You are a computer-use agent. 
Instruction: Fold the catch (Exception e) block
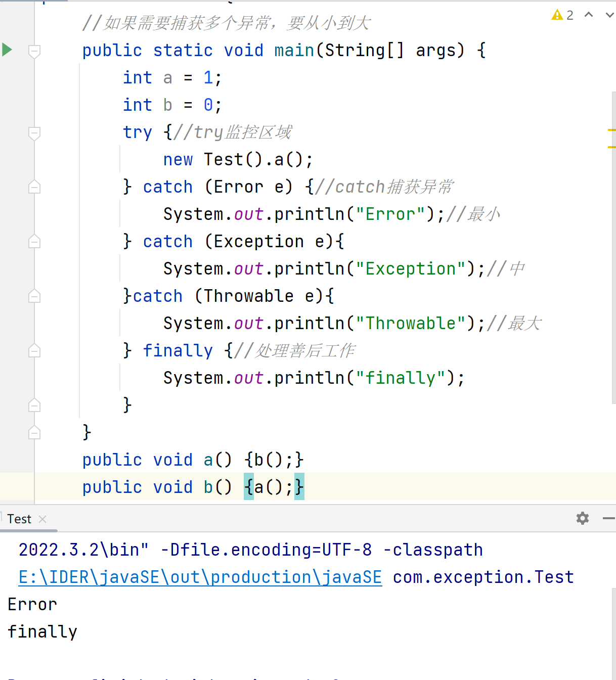tap(34, 242)
